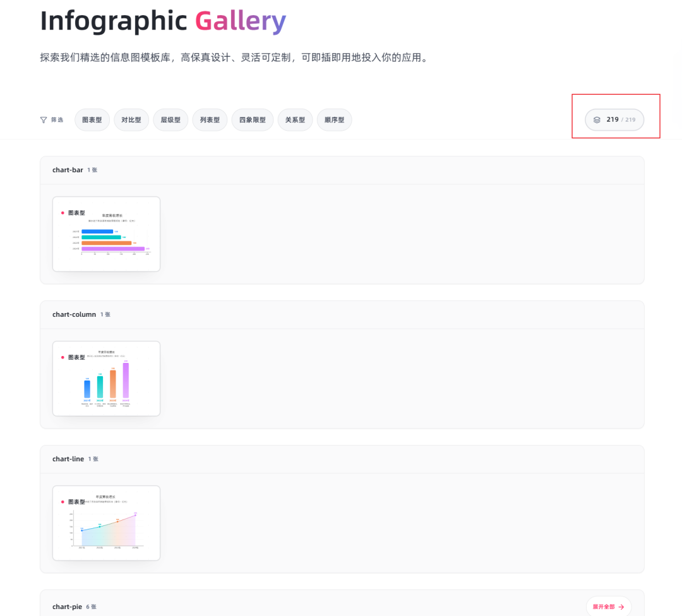682x616 pixels.
Task: Select the 四象限型 category filter
Action: (253, 120)
